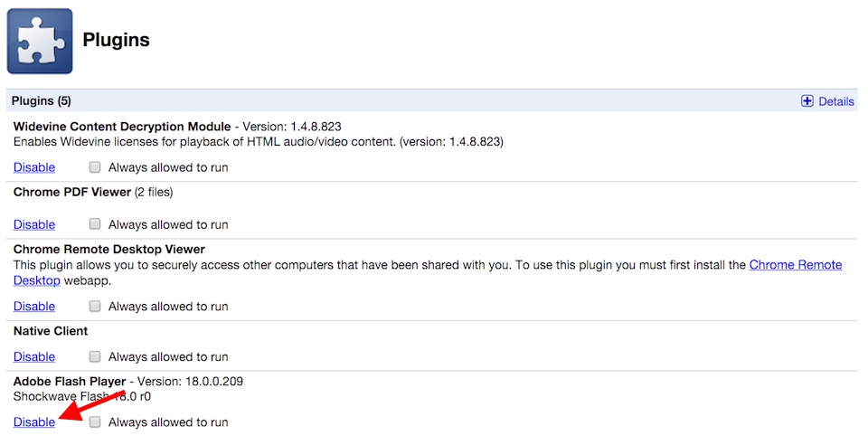Viewport: 868px width, 436px height.
Task: Disable the Native Client plugin
Action: [x=34, y=356]
